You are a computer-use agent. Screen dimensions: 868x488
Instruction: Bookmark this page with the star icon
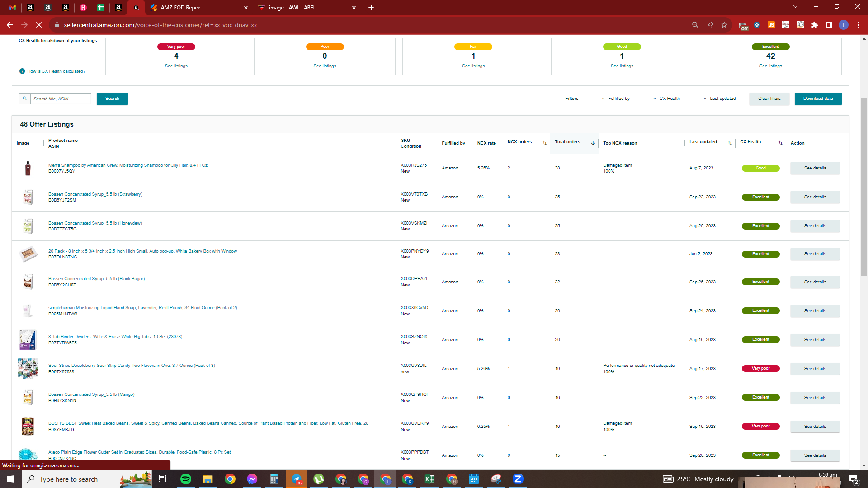tap(724, 25)
